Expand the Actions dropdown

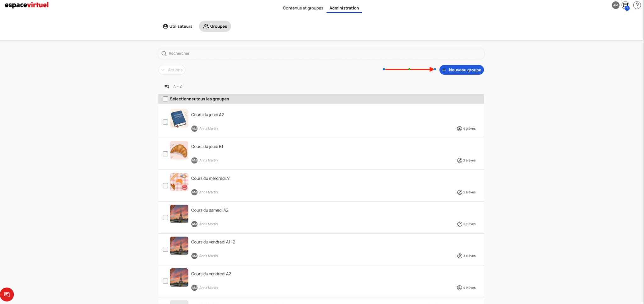pyautogui.click(x=172, y=70)
